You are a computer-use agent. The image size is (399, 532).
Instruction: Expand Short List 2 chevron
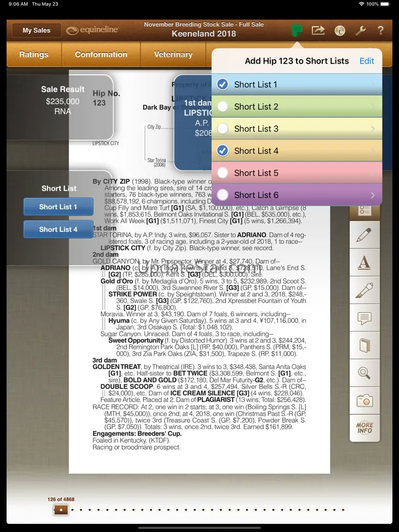click(x=372, y=106)
